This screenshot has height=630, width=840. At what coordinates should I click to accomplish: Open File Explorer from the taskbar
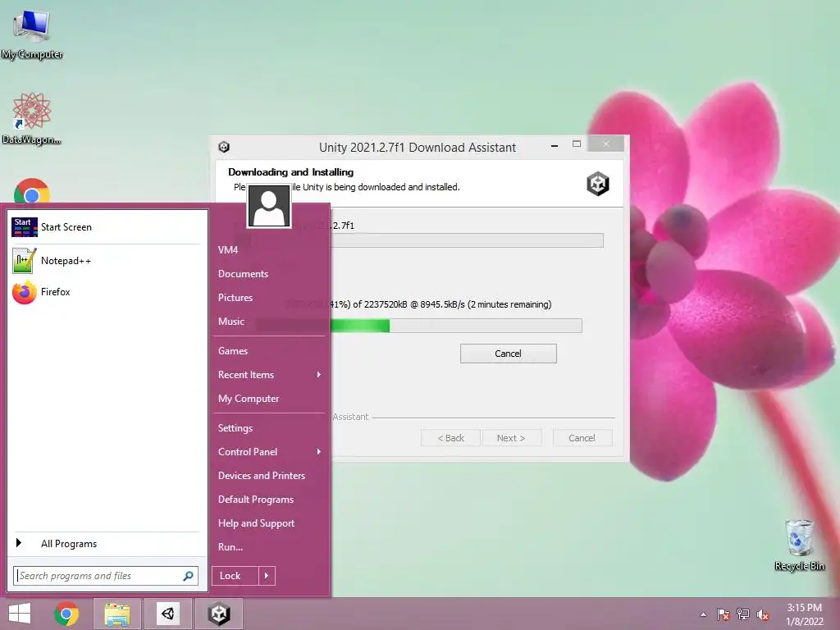pyautogui.click(x=117, y=614)
